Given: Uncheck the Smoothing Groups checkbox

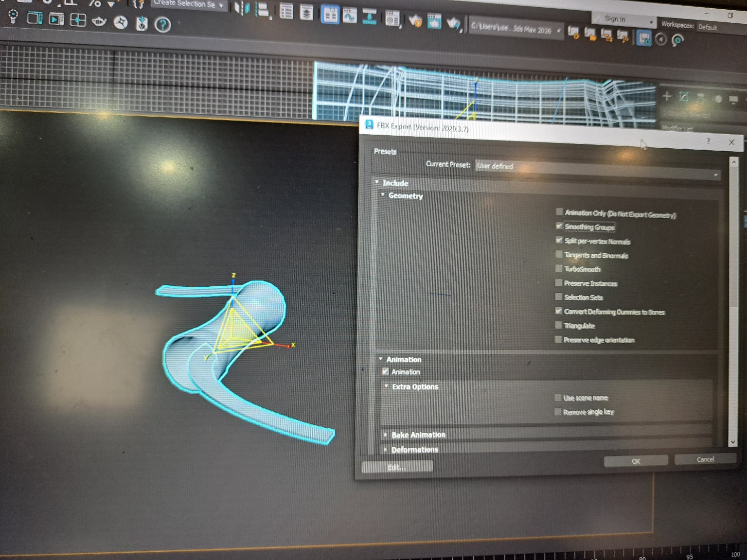Looking at the screenshot, I should point(559,226).
